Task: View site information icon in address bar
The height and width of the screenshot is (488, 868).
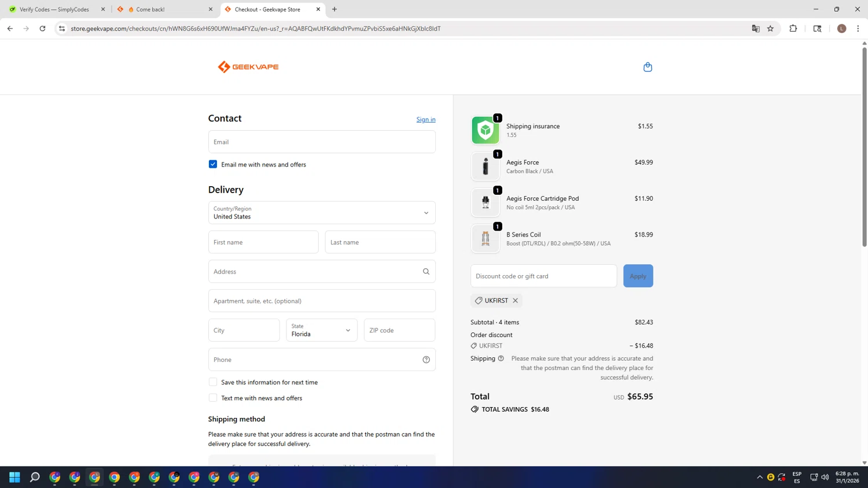Action: pos(62,28)
